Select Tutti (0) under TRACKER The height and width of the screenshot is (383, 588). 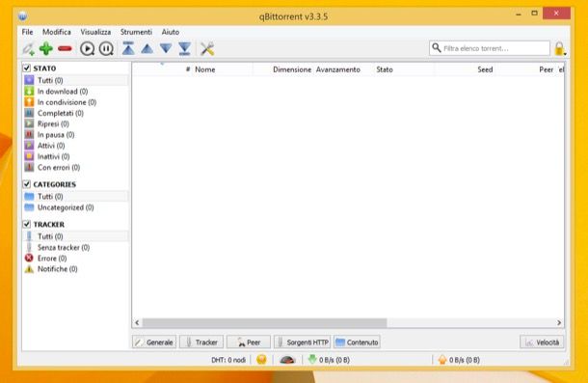[75, 236]
